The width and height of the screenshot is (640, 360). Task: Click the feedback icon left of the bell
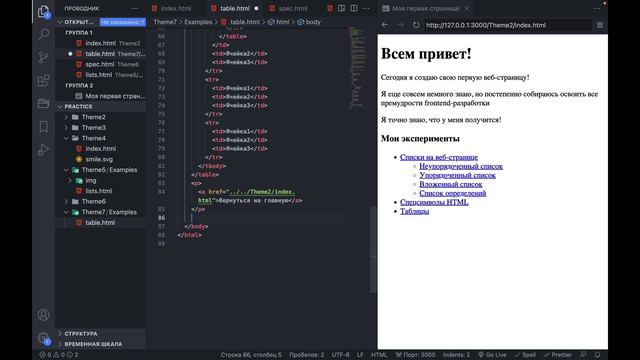coord(583,355)
